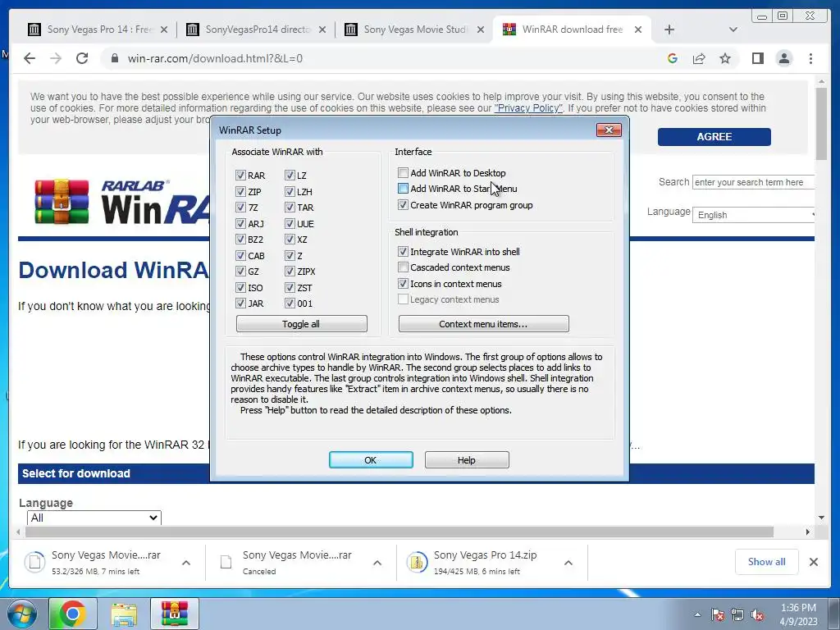Open the Action Center flag tray icon
This screenshot has height=630, width=840.
pyautogui.click(x=717, y=614)
